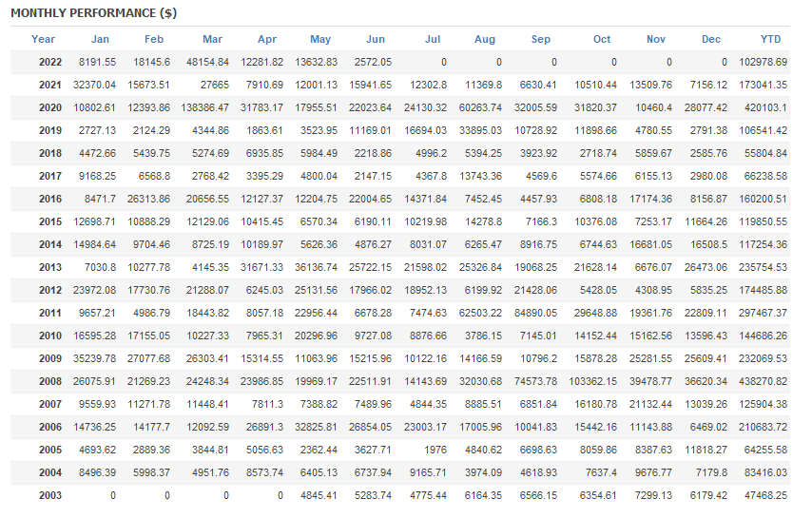Click the 2020 year row label

pyautogui.click(x=50, y=107)
